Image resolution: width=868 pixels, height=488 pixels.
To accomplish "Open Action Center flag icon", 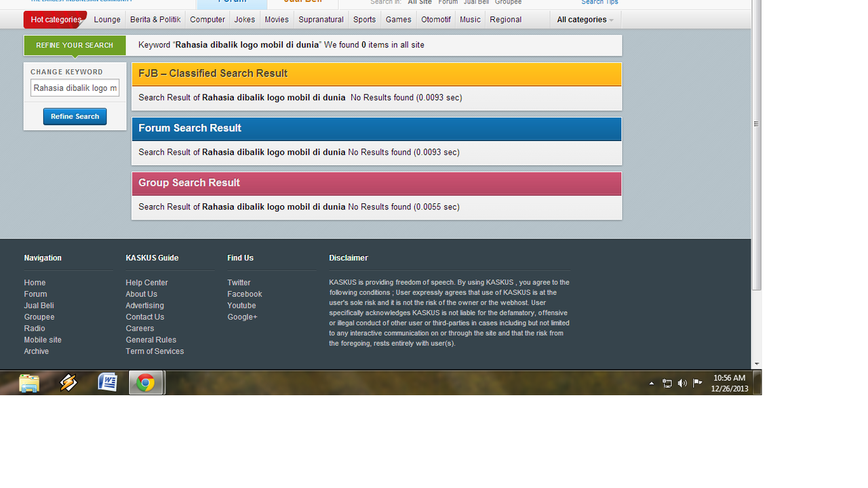I will click(x=697, y=383).
